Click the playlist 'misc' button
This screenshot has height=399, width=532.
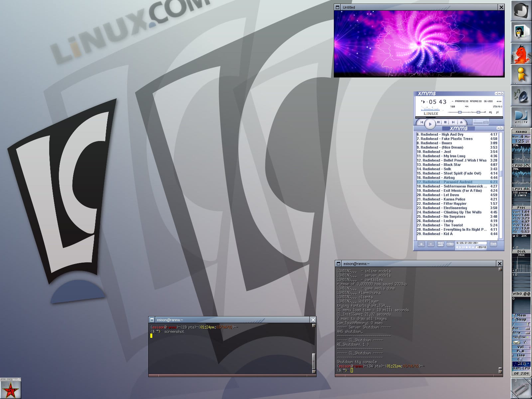click(450, 244)
